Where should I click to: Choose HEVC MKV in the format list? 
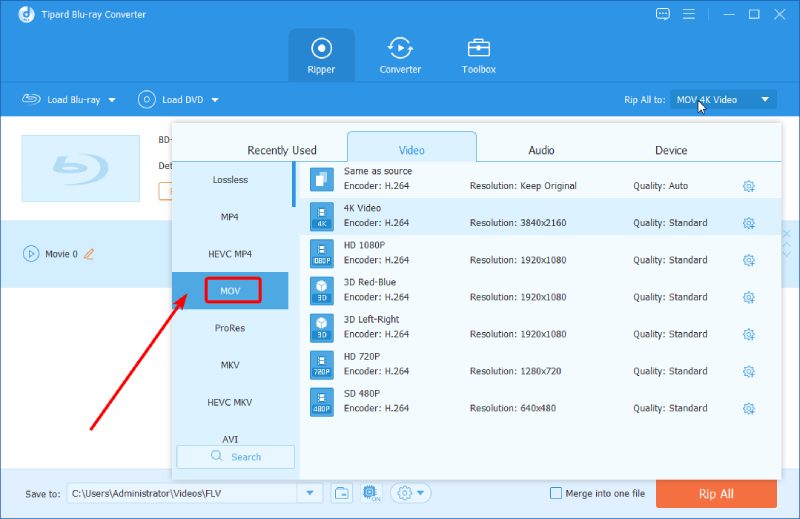coord(230,402)
